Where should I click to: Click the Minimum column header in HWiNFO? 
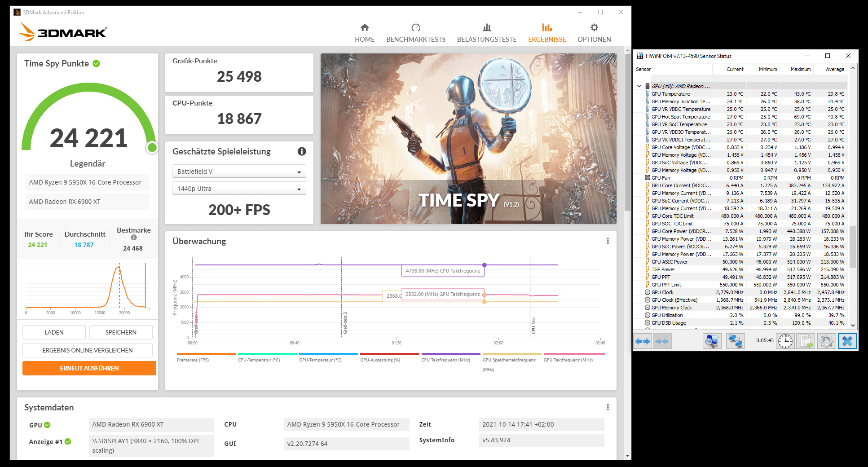[x=763, y=69]
